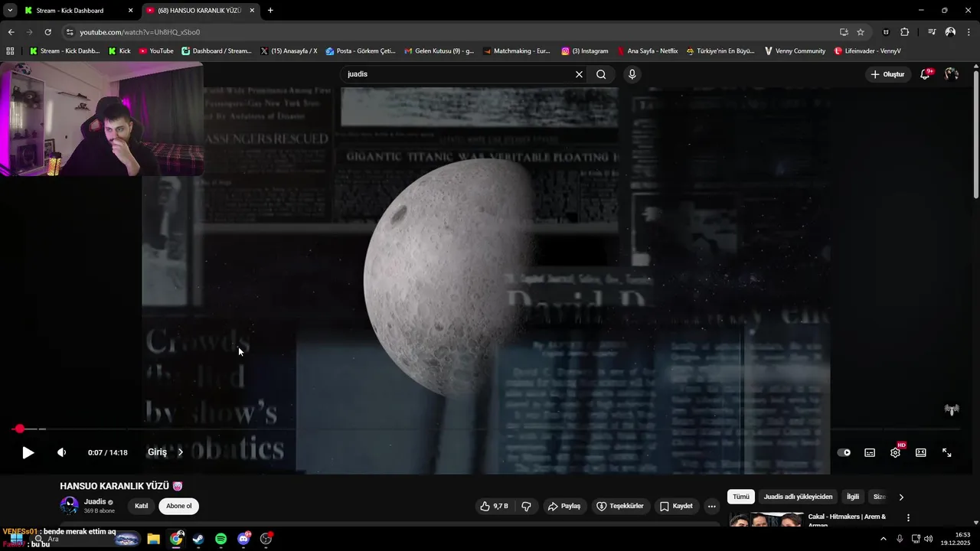Show more filter chips with right arrow
The height and width of the screenshot is (551, 980).
[901, 497]
